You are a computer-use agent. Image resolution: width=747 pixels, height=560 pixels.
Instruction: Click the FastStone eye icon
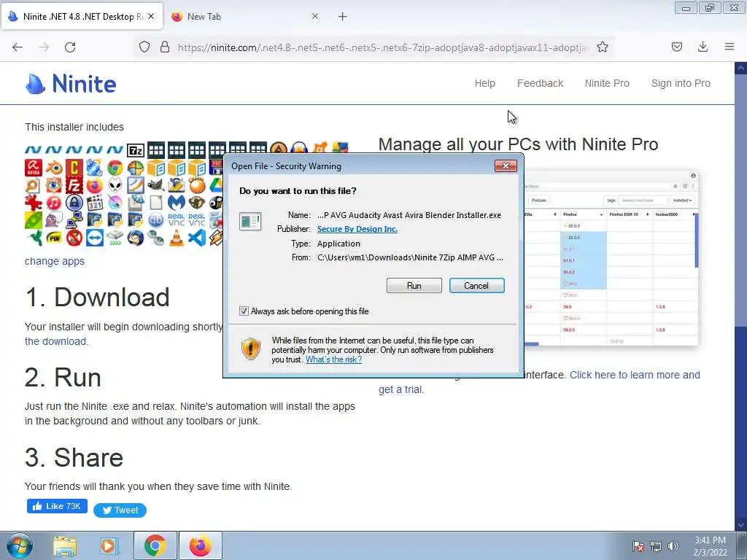point(54,184)
